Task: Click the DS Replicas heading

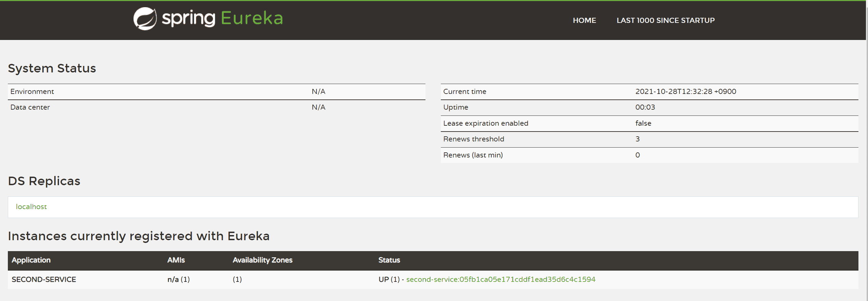Action: (x=44, y=181)
